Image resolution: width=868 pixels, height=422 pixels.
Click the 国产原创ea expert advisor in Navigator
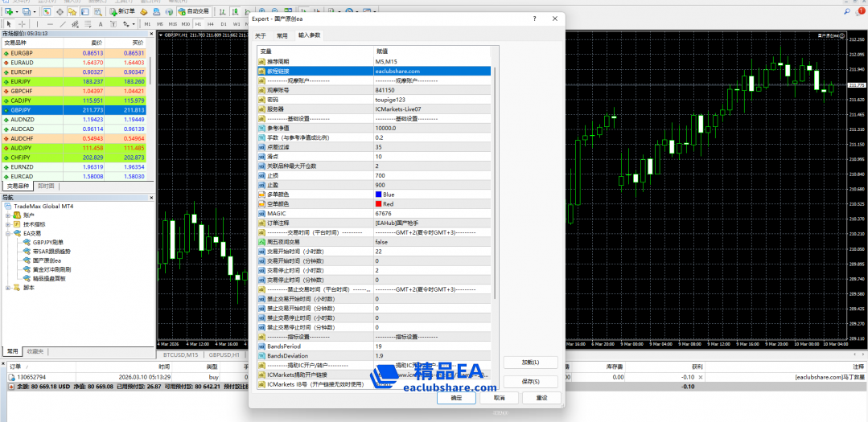tap(47, 260)
